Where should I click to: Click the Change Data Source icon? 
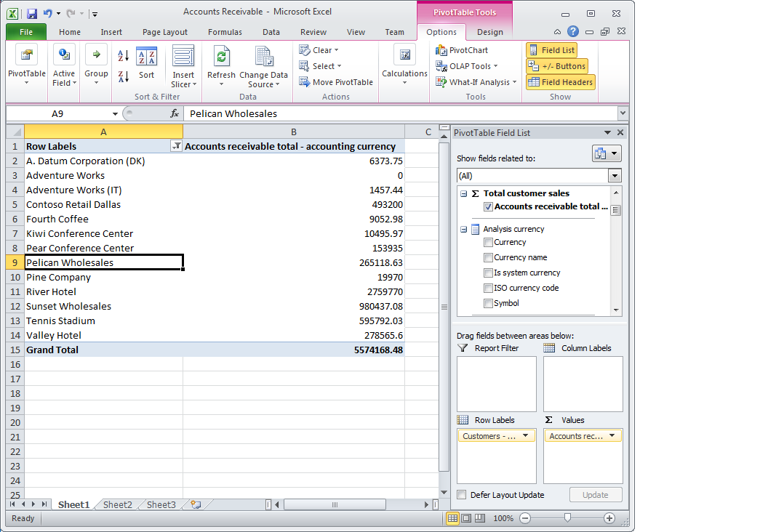pyautogui.click(x=263, y=57)
